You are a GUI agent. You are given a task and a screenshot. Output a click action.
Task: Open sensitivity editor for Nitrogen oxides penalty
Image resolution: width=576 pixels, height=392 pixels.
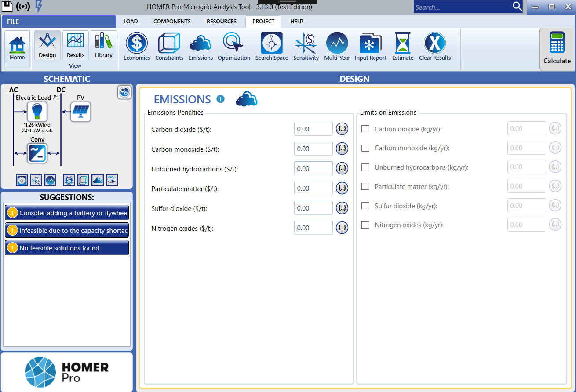point(342,228)
